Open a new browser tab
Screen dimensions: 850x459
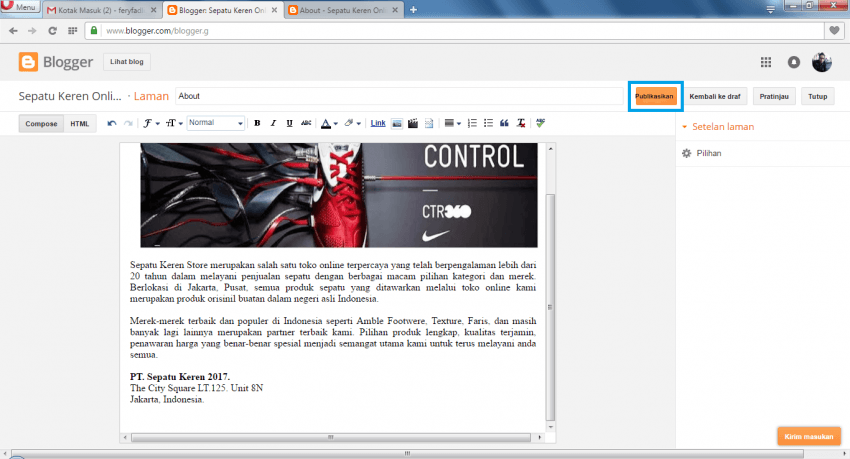point(413,10)
